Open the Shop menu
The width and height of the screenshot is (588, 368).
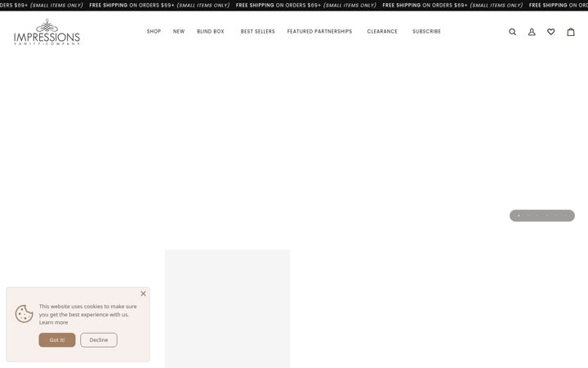pos(154,32)
